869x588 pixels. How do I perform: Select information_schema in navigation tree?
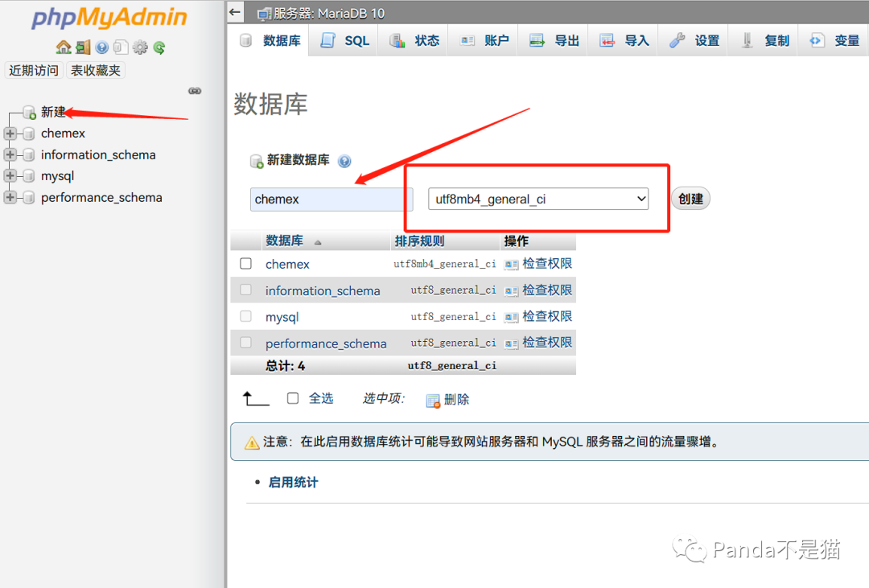pos(98,154)
